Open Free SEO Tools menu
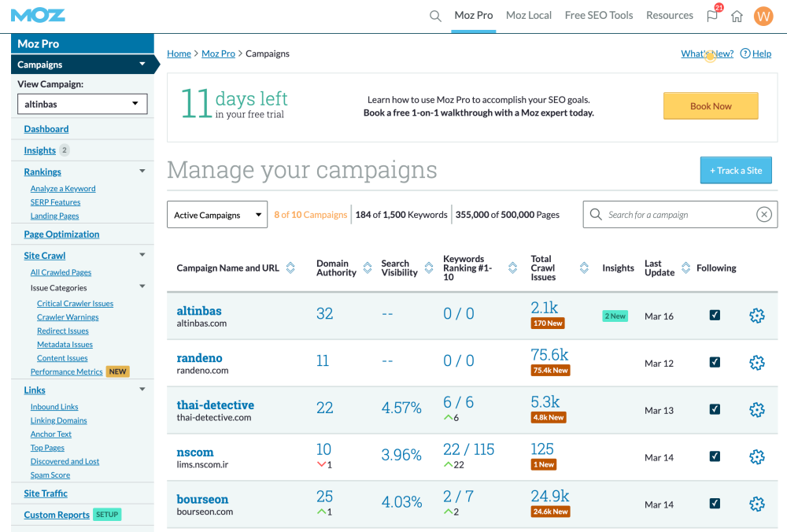Image resolution: width=787 pixels, height=532 pixels. [599, 16]
